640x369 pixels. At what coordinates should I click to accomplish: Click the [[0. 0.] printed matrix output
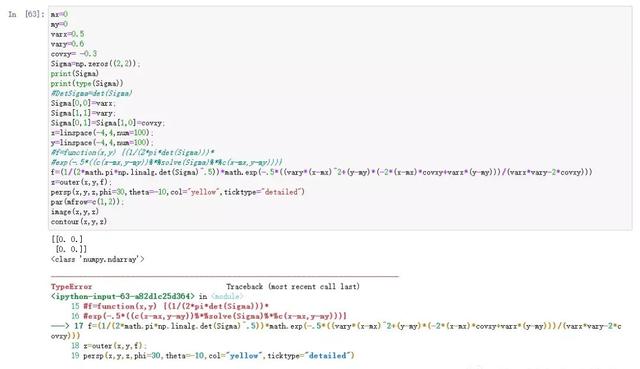pyautogui.click(x=67, y=239)
